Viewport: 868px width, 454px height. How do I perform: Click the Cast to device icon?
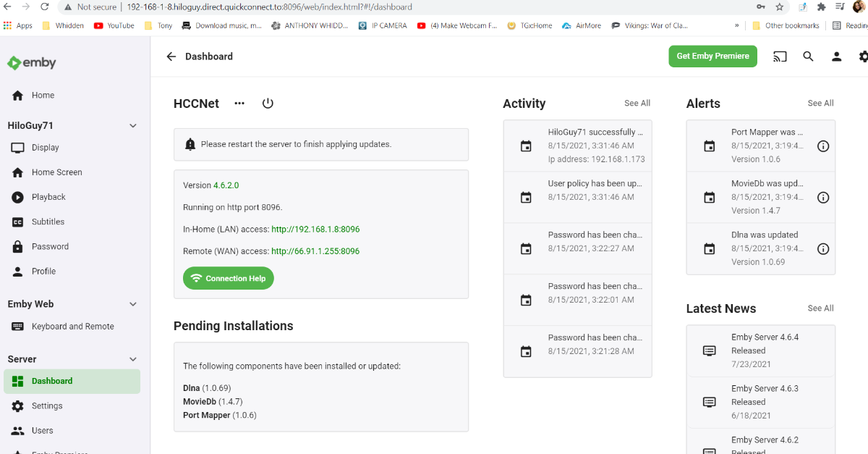[x=780, y=56]
